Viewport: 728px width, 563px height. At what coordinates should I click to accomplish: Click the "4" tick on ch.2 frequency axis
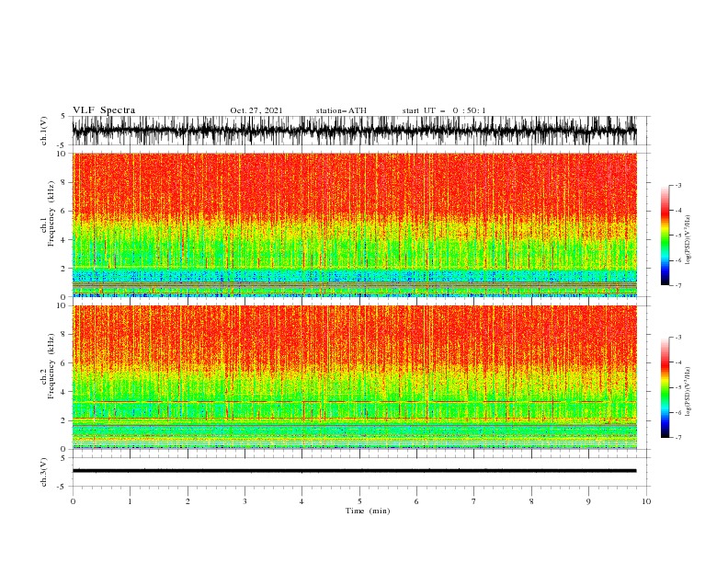click(64, 392)
